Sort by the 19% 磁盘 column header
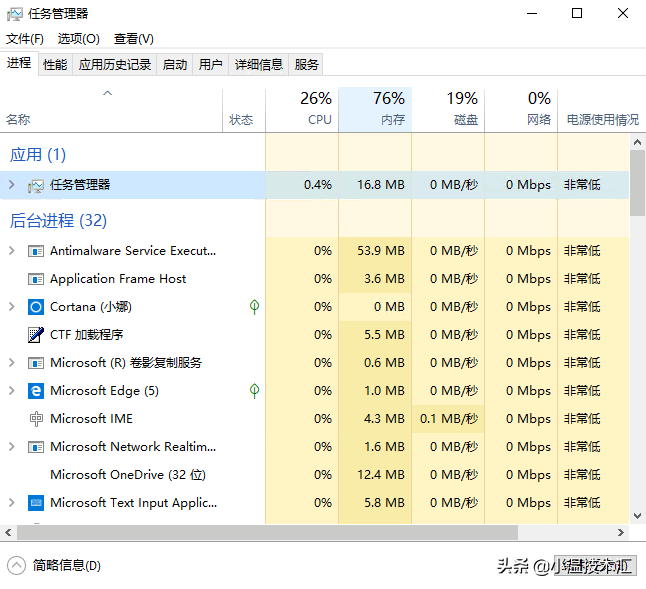 (448, 110)
